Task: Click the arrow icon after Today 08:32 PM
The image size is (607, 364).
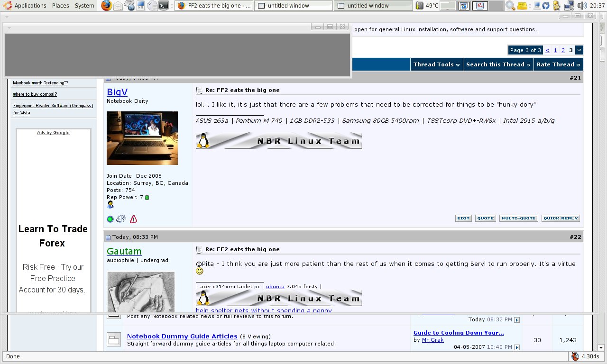Action: [517, 320]
